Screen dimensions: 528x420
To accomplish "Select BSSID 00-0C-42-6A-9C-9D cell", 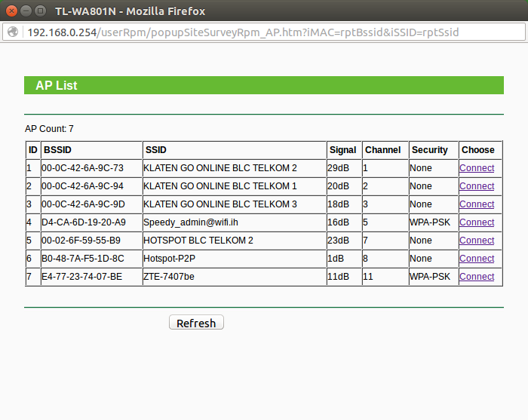I will coord(91,204).
